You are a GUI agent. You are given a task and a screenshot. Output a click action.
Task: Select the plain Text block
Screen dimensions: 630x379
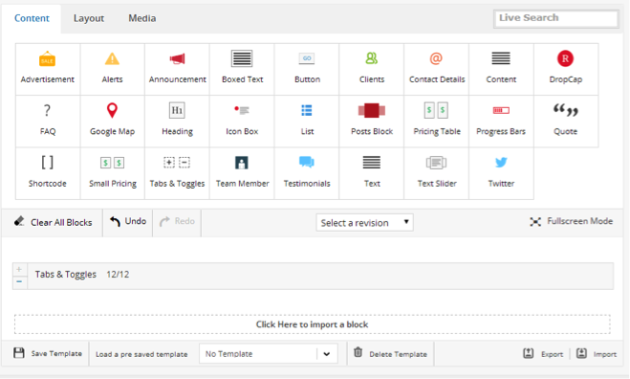372,173
